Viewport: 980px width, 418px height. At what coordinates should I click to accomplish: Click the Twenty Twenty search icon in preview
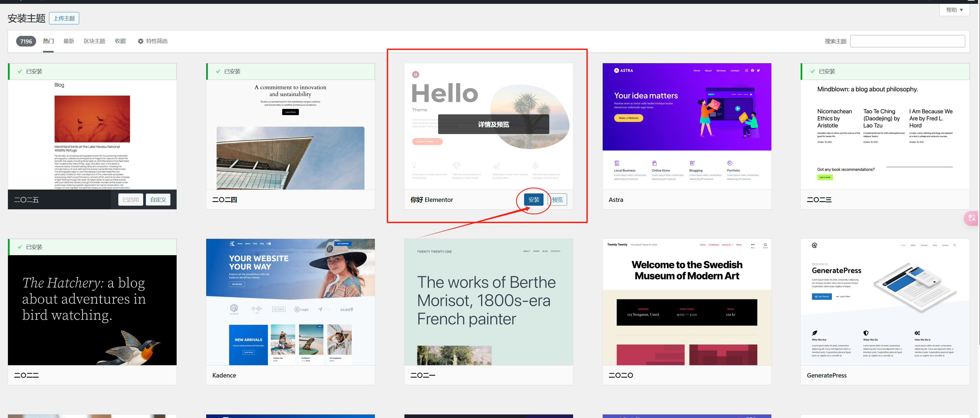pyautogui.click(x=765, y=245)
